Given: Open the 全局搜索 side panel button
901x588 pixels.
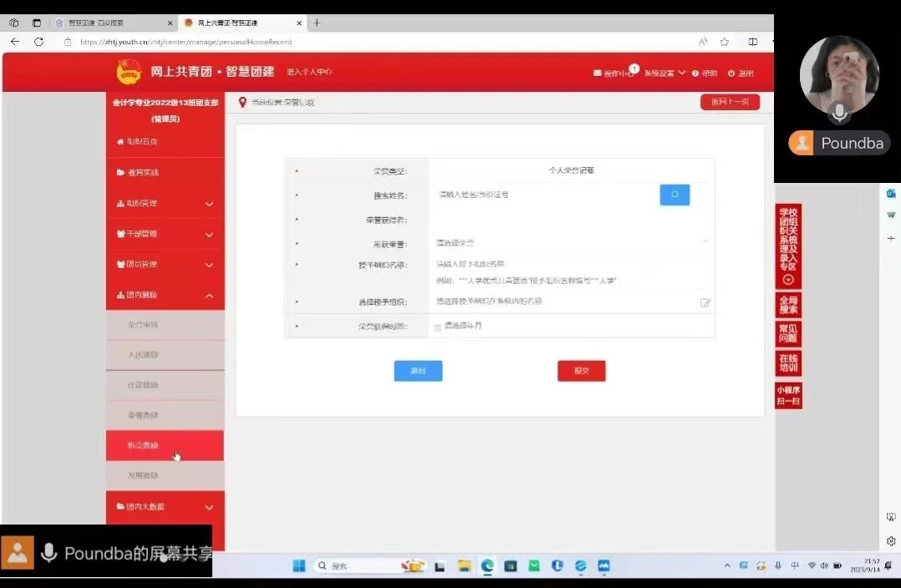Looking at the screenshot, I should point(788,306).
